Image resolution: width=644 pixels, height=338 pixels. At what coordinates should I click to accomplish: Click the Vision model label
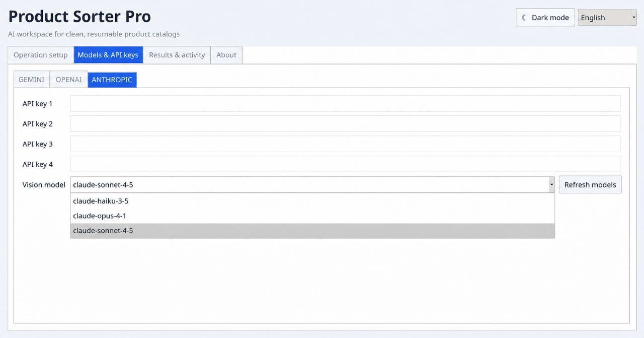[x=44, y=185]
